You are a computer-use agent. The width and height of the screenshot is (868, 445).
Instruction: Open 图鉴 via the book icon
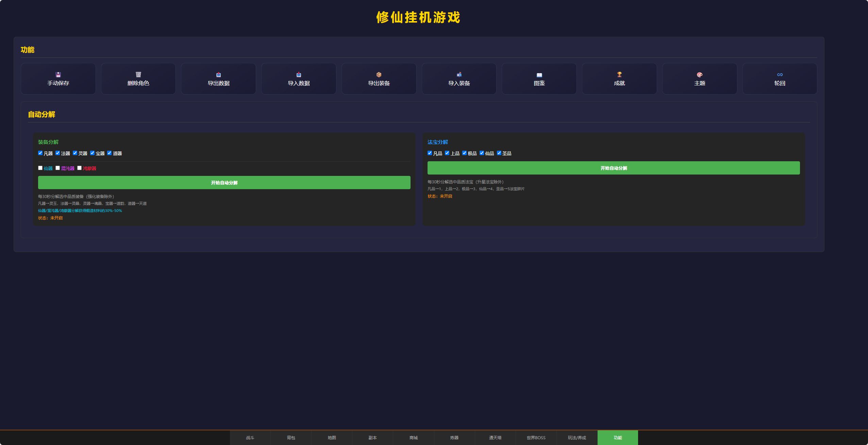(539, 75)
